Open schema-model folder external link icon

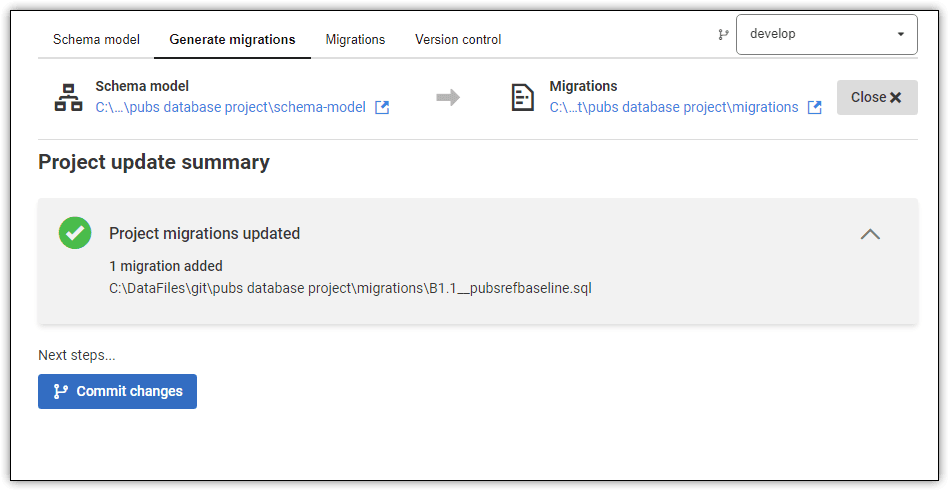click(x=382, y=108)
